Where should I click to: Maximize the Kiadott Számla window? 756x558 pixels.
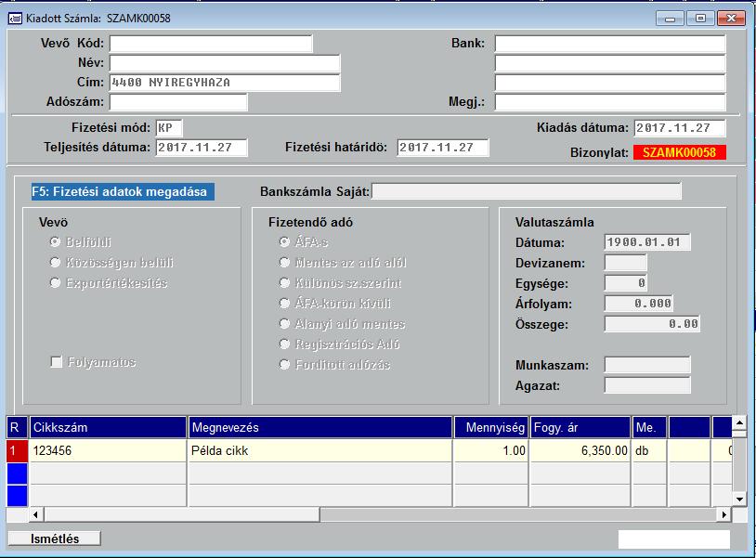[700, 19]
